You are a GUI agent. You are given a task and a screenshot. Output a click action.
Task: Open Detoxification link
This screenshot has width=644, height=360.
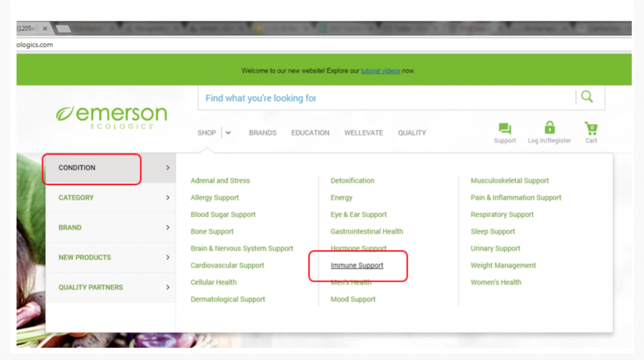tap(352, 181)
